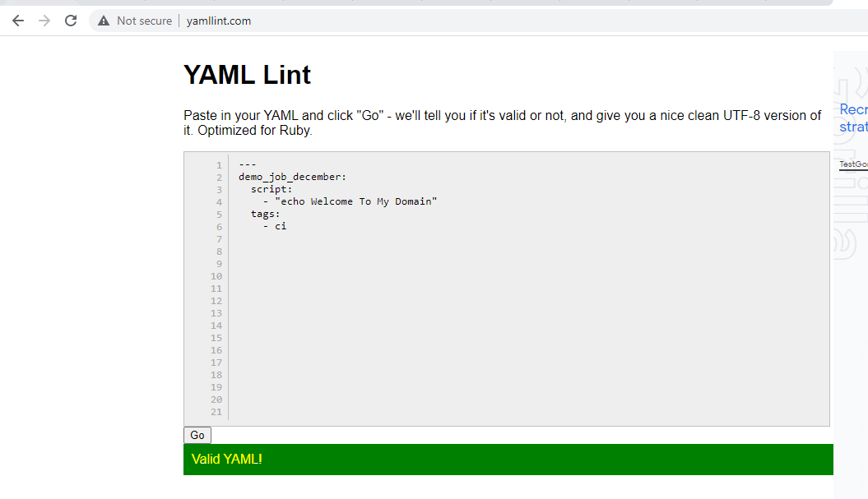The width and height of the screenshot is (868, 499).
Task: Click the address bar showing yamllint.com
Action: click(x=218, y=21)
